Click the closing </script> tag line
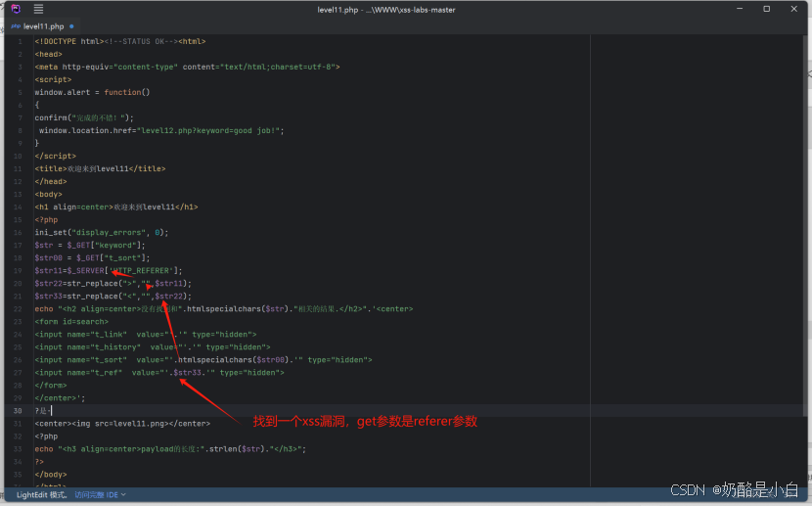The width and height of the screenshot is (812, 506). coord(56,156)
